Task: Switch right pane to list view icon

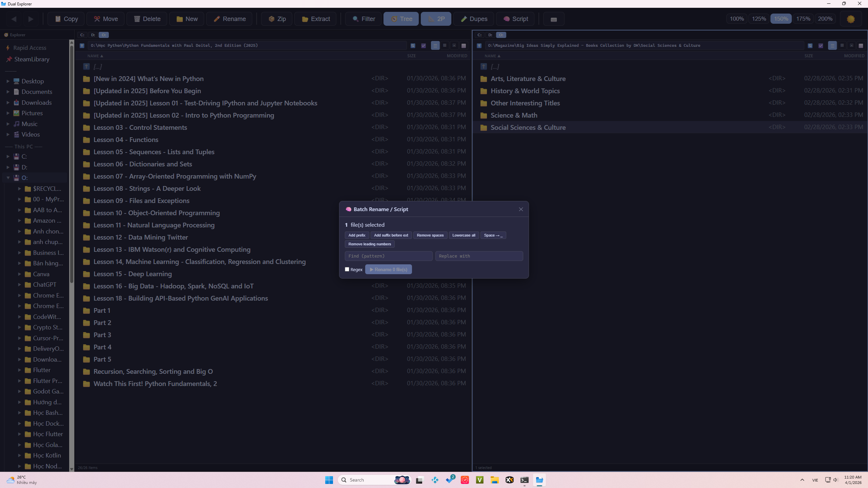Action: (x=832, y=45)
